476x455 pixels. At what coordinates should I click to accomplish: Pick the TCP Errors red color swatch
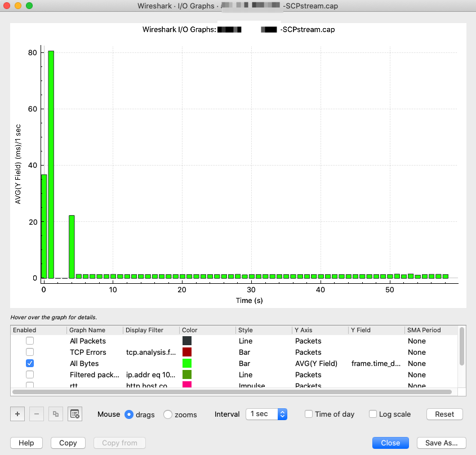[x=187, y=352]
